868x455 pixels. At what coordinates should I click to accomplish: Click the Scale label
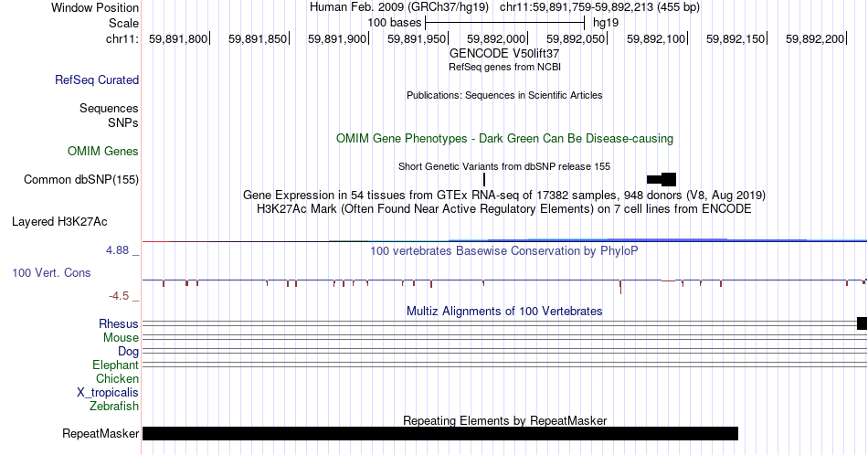point(123,23)
